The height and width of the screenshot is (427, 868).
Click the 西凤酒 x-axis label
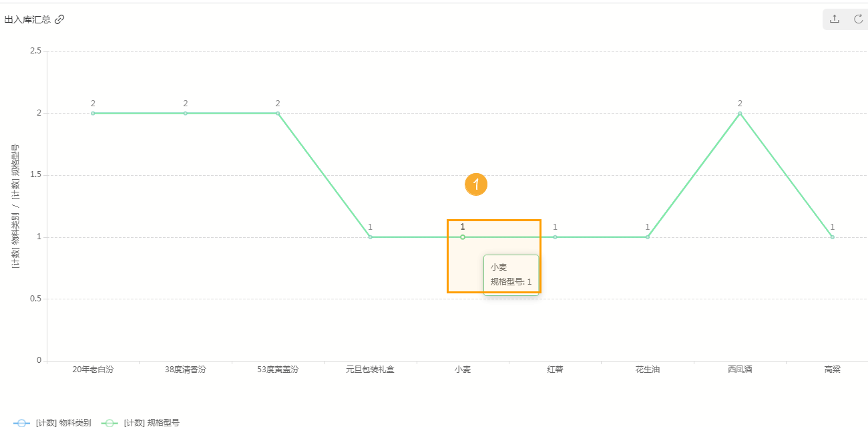click(740, 369)
